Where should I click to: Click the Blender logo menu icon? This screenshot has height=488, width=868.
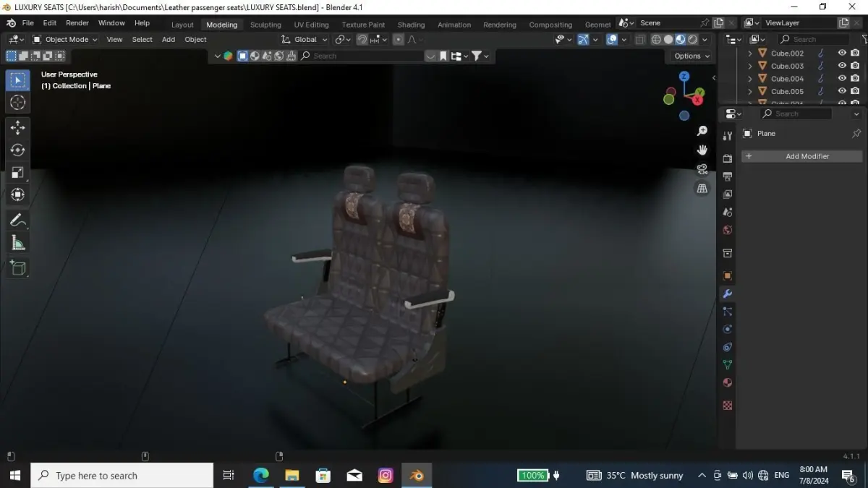pos(12,23)
